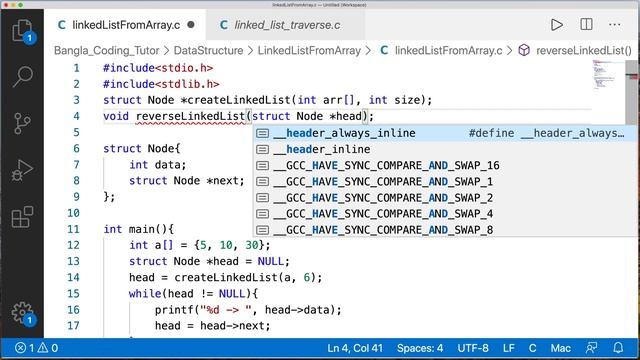The image size is (640, 360).
Task: Click Ln 4, Col 41 to go to line
Action: pos(355,348)
